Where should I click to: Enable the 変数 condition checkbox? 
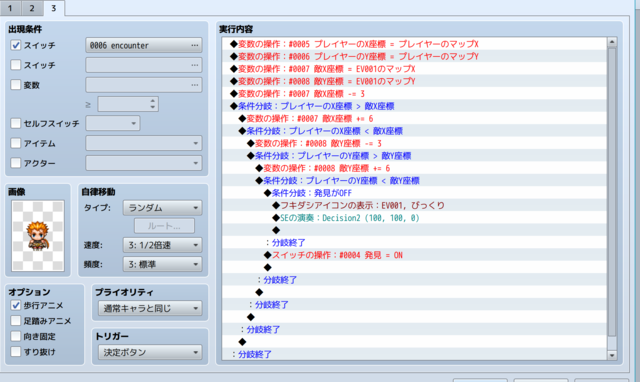pos(16,85)
